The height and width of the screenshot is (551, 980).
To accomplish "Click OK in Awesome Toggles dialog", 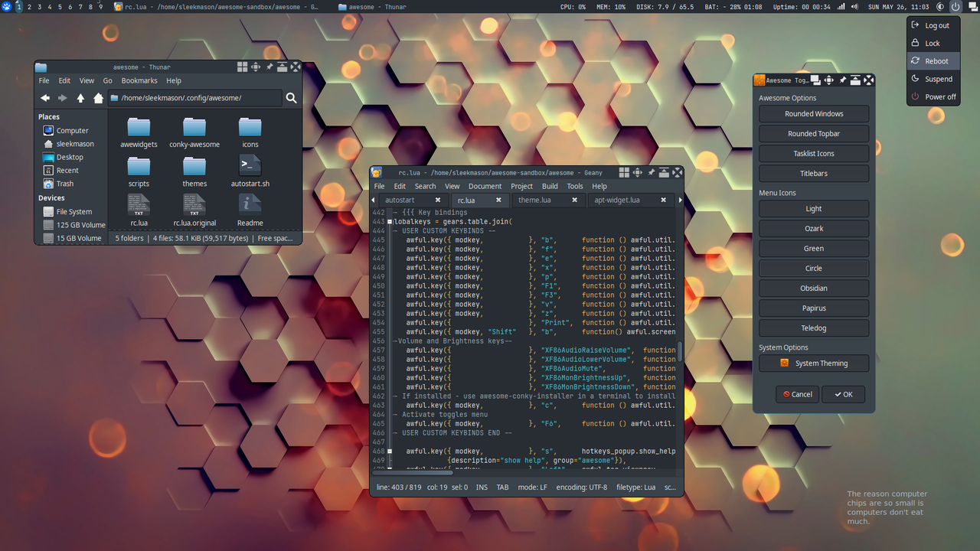I will 844,394.
